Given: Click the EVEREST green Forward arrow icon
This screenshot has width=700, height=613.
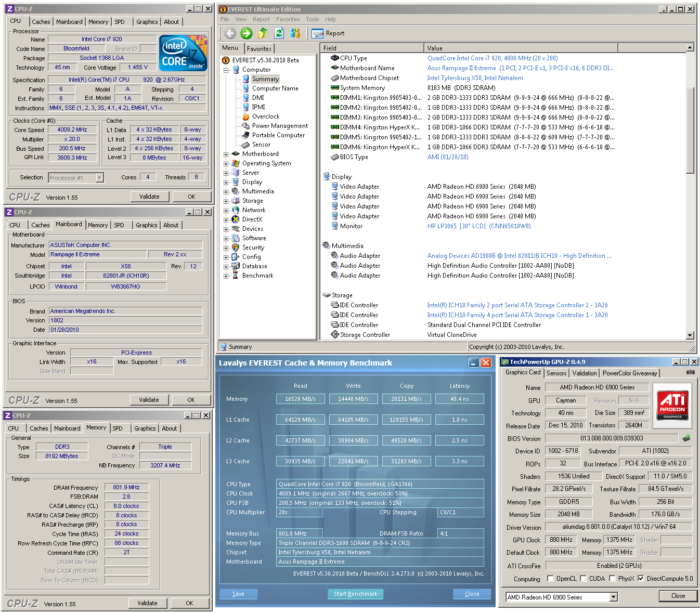Looking at the screenshot, I should tap(247, 33).
